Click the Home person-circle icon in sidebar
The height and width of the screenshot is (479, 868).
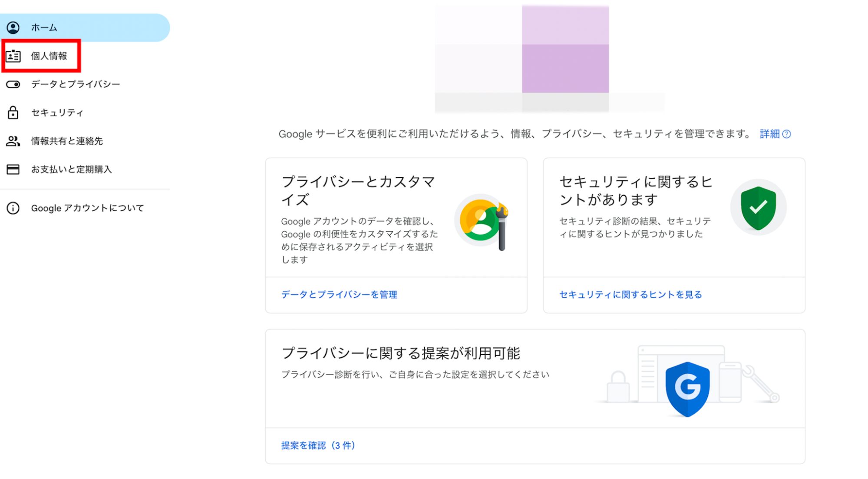coord(13,28)
